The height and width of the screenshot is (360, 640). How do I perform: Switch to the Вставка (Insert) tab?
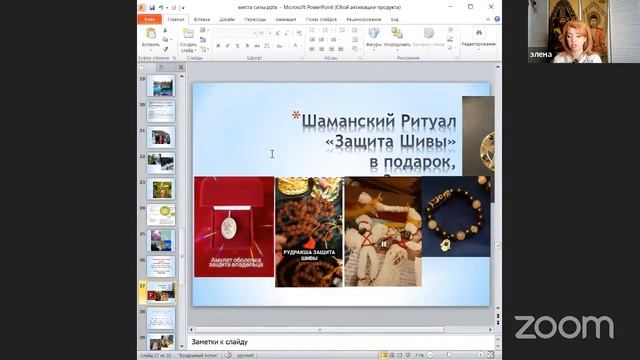click(202, 19)
